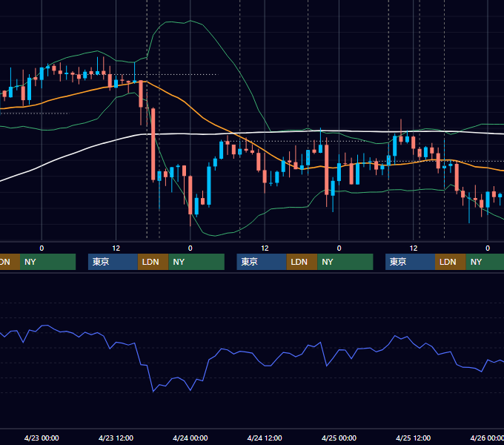
Task: Click hour label 0 above 4/24 00:00
Action: 190,248
